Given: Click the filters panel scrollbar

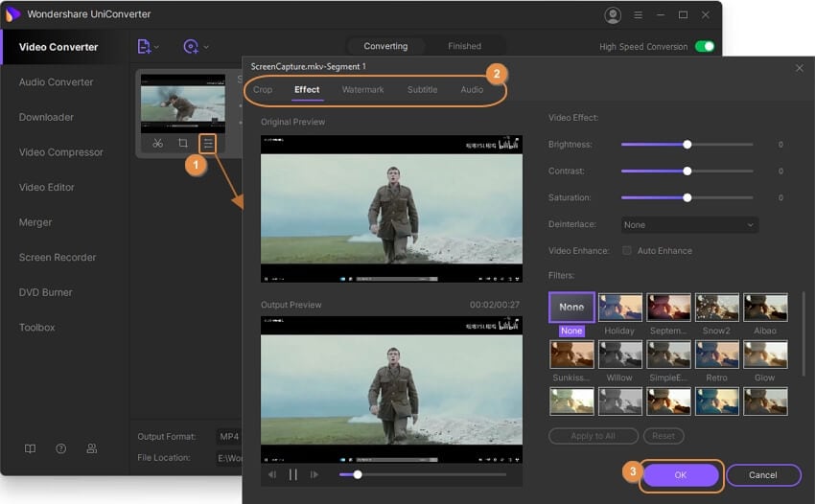Looking at the screenshot, I should (x=803, y=333).
